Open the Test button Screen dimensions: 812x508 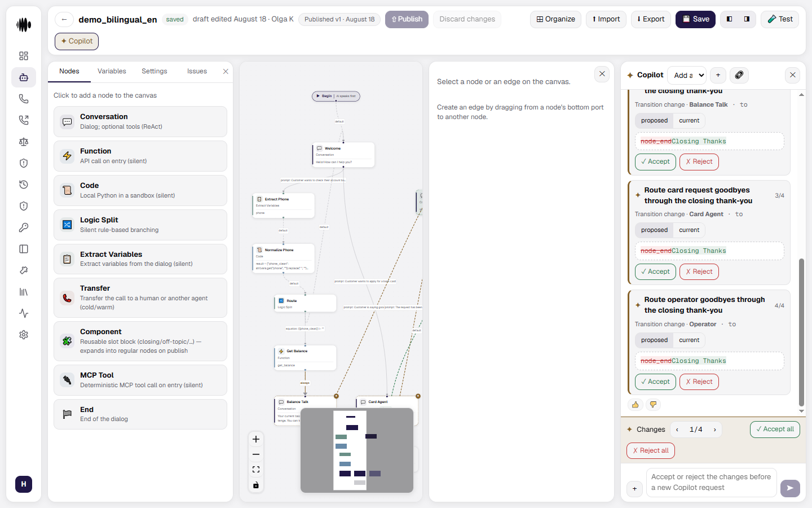pos(780,19)
